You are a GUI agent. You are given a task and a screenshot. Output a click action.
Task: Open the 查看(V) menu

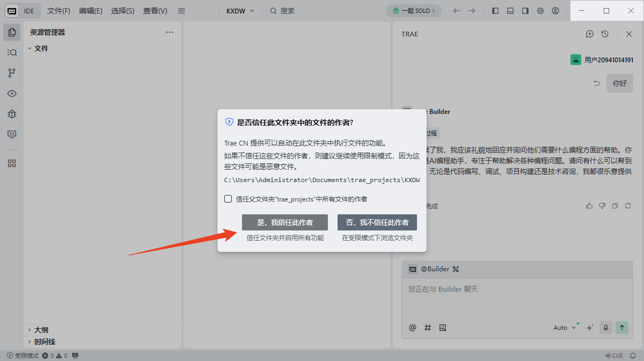coord(155,10)
